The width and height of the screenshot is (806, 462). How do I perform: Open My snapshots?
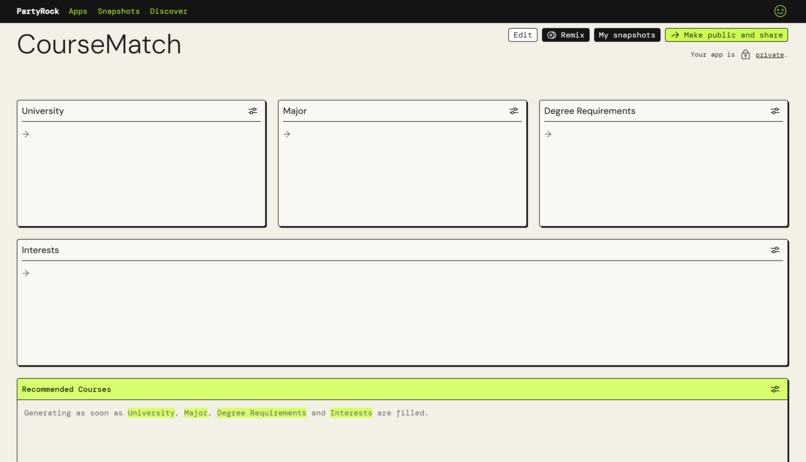tap(627, 35)
